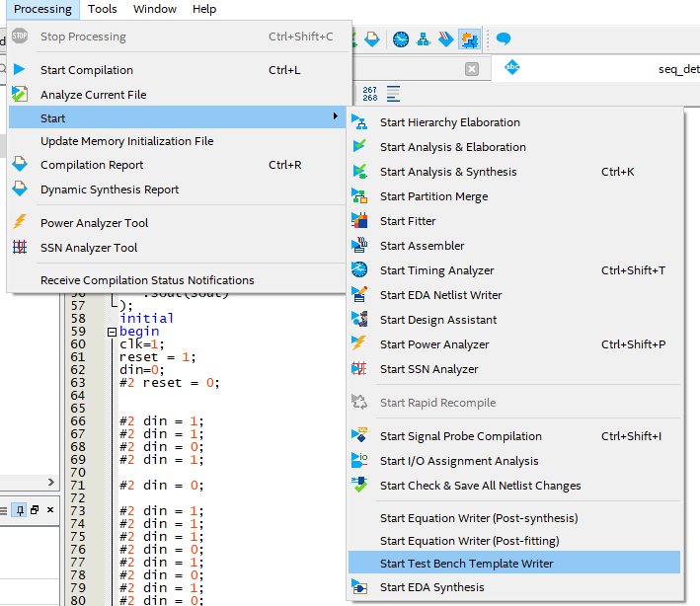
Task: Select Start Test Bench Template Writer
Action: [466, 564]
